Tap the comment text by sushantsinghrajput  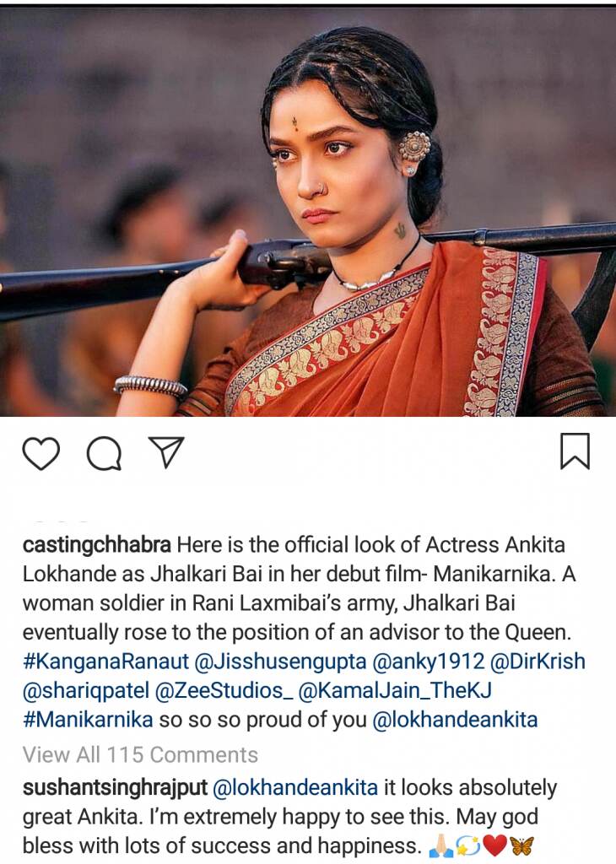point(280,817)
